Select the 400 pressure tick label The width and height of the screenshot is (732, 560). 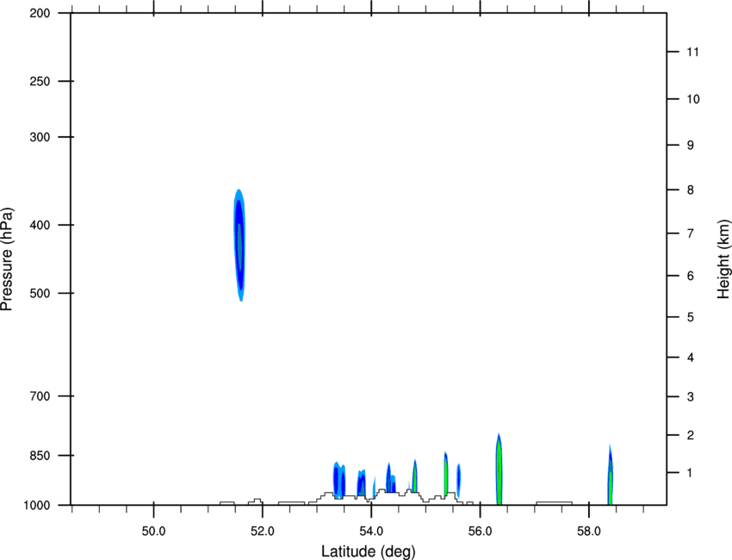(x=40, y=225)
